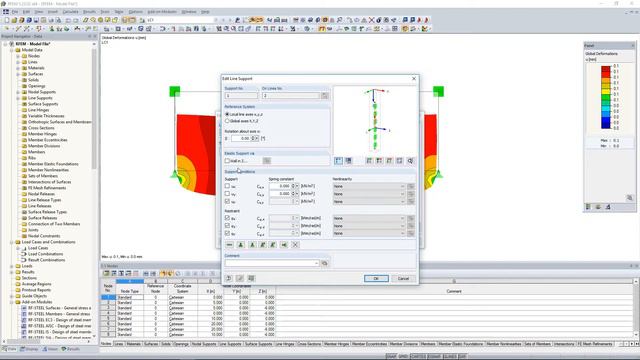Click green band in deformation color legend
Screen dimensions: 640x360
point(606,98)
